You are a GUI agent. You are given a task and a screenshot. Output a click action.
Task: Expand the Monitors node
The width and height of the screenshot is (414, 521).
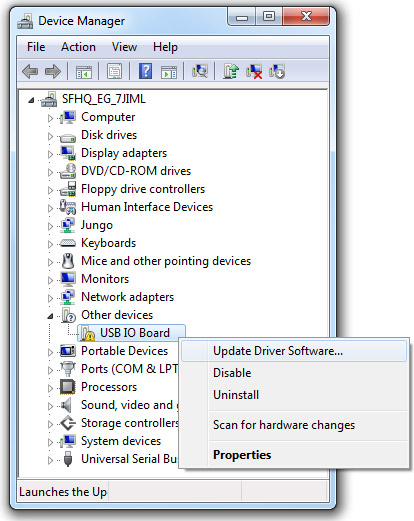[50, 280]
